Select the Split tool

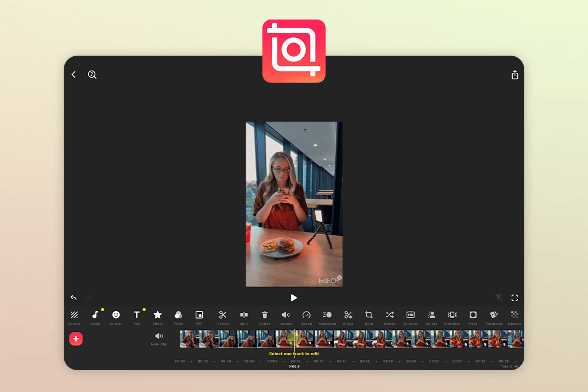243,317
